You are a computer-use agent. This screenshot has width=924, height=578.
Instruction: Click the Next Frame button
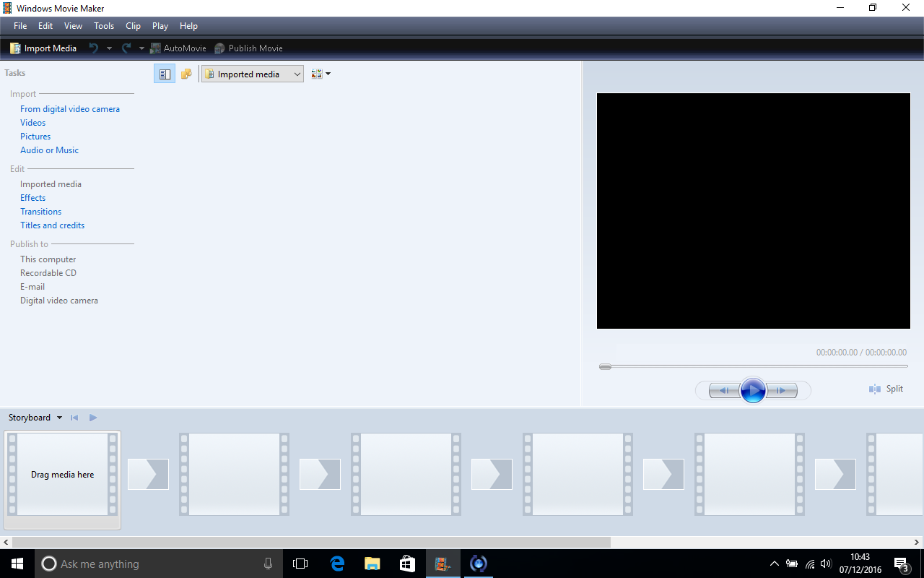(x=782, y=391)
